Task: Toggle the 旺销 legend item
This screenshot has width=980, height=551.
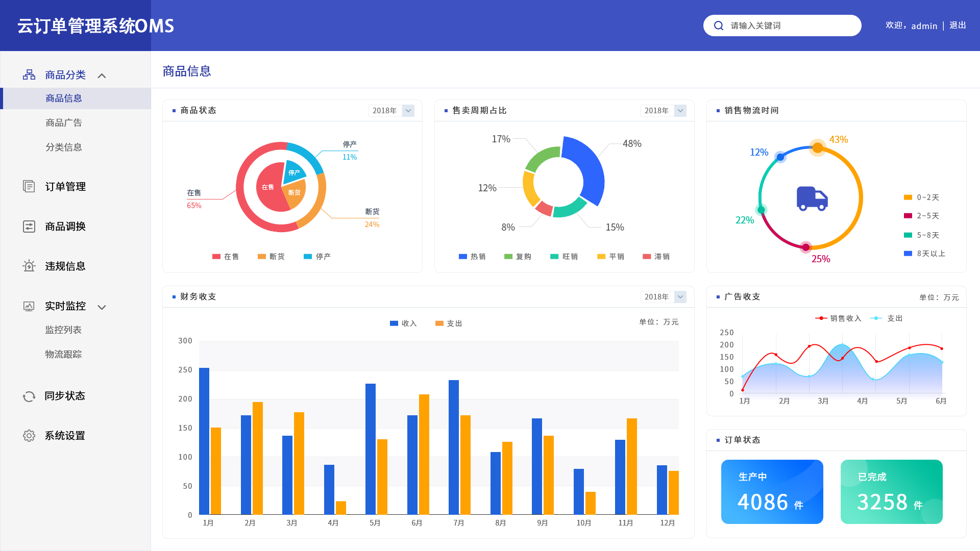Action: click(x=564, y=257)
